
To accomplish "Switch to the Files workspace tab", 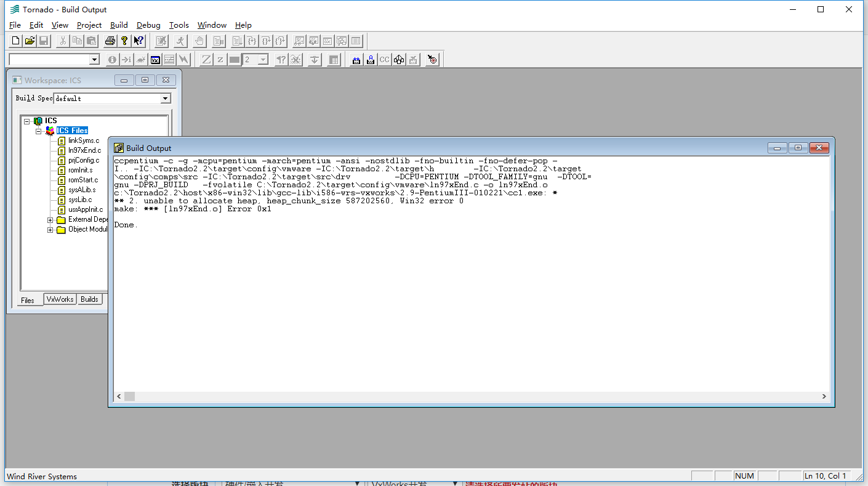I will coord(28,300).
